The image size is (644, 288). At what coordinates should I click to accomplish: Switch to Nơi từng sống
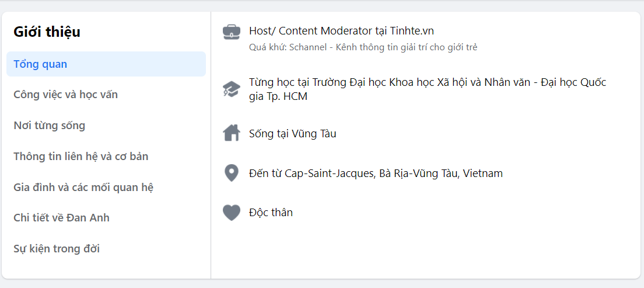pos(50,126)
